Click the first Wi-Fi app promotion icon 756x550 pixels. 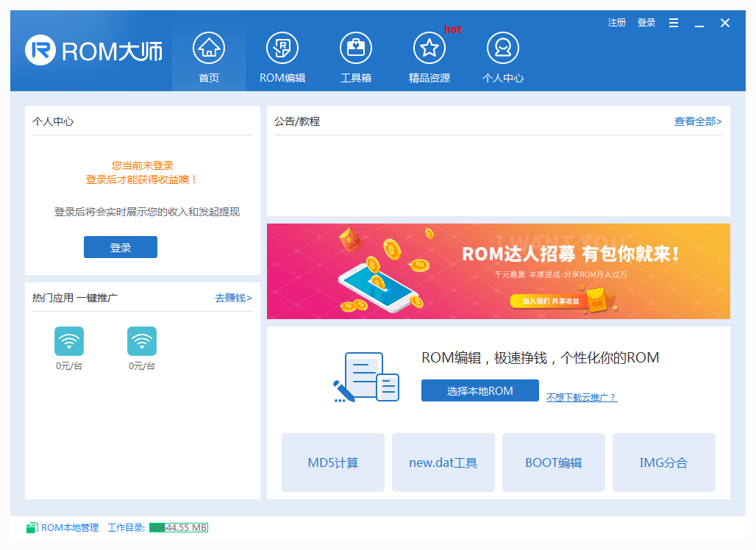point(68,341)
